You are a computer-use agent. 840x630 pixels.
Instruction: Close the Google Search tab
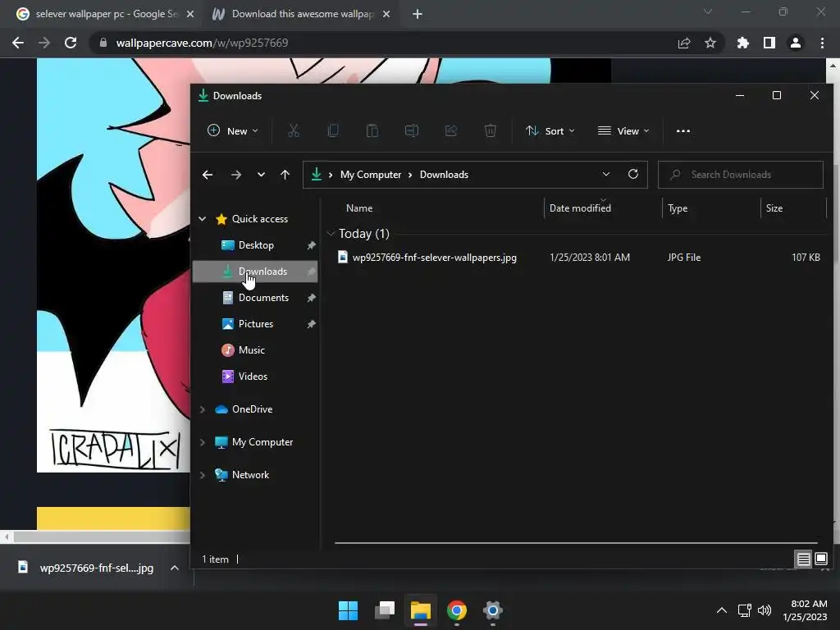(x=190, y=14)
